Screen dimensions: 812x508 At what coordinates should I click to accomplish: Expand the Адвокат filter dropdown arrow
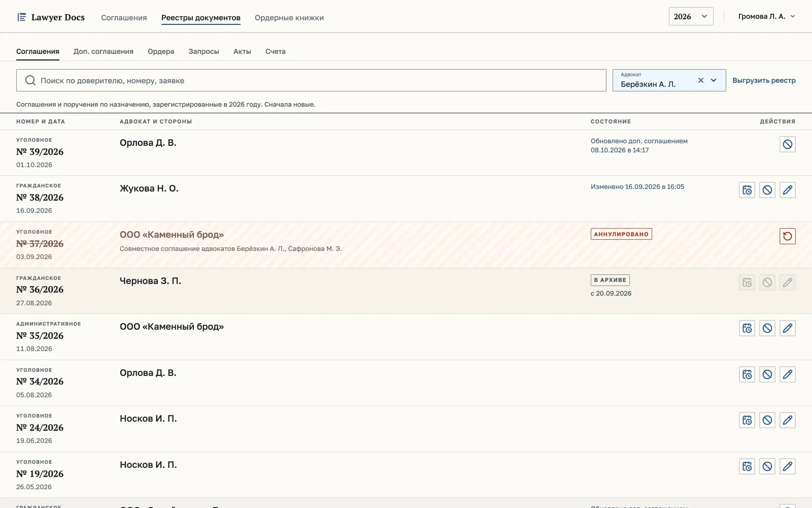tap(714, 80)
